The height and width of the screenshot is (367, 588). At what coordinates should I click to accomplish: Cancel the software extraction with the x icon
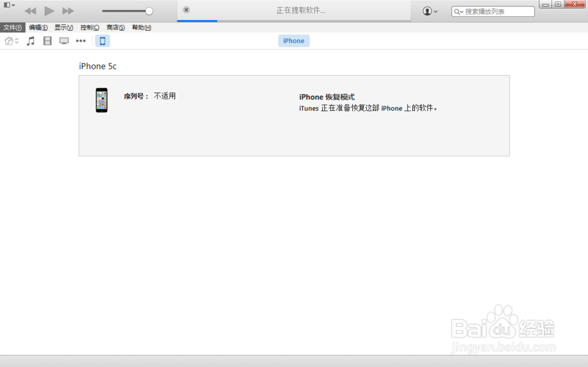(x=186, y=10)
